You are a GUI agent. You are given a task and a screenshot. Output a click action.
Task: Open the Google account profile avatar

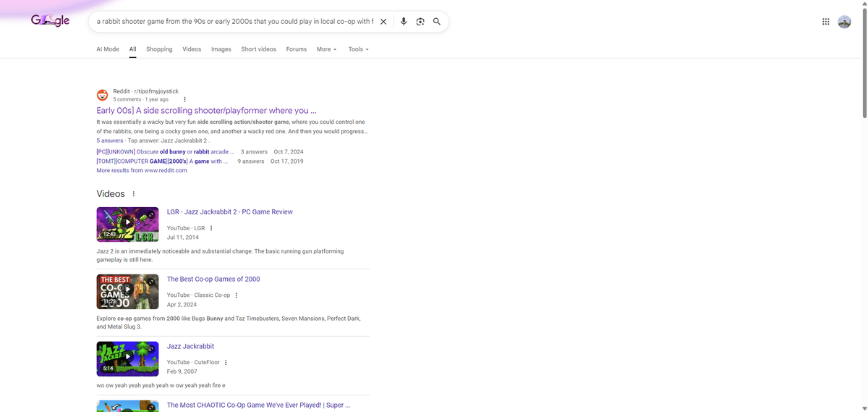pos(844,22)
